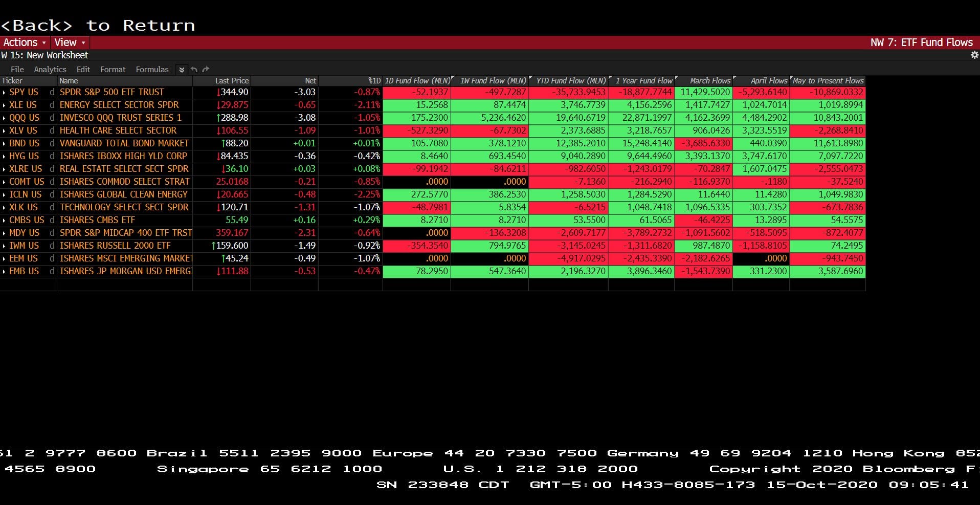Select the 5,236.4620 1W flow cell
This screenshot has width=980, height=505.
pyautogui.click(x=490, y=118)
